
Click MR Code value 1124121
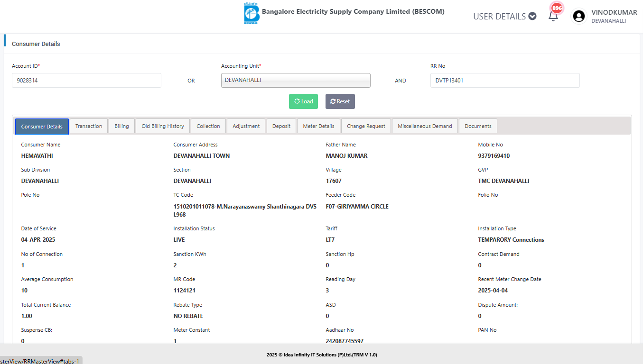(185, 291)
